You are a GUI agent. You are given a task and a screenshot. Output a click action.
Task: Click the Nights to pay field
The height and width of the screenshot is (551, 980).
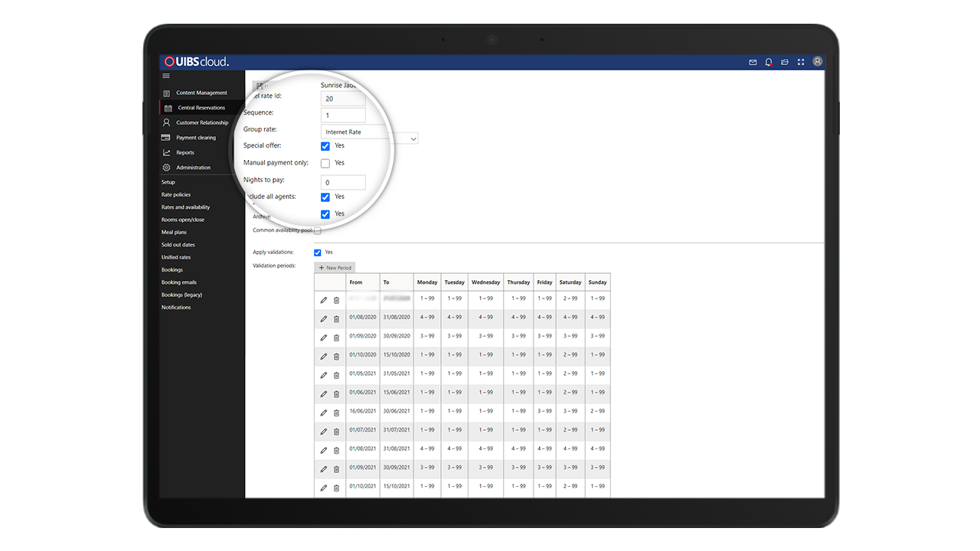(x=343, y=183)
